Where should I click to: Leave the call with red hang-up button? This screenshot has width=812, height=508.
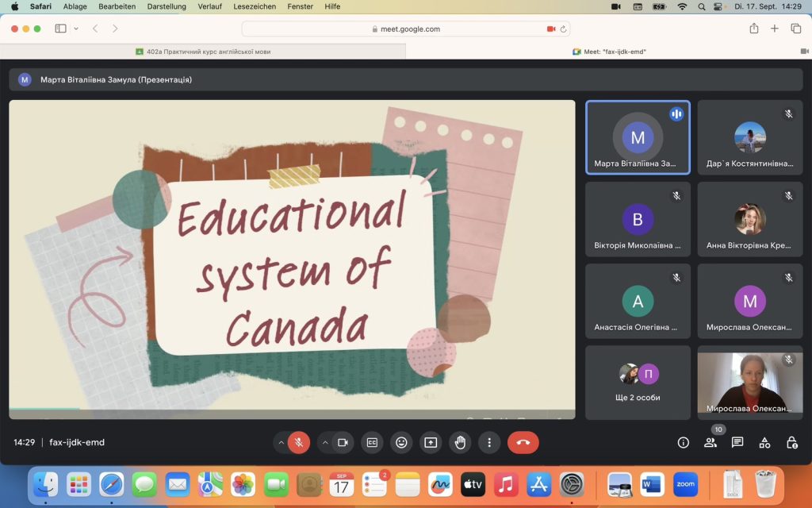pyautogui.click(x=523, y=442)
